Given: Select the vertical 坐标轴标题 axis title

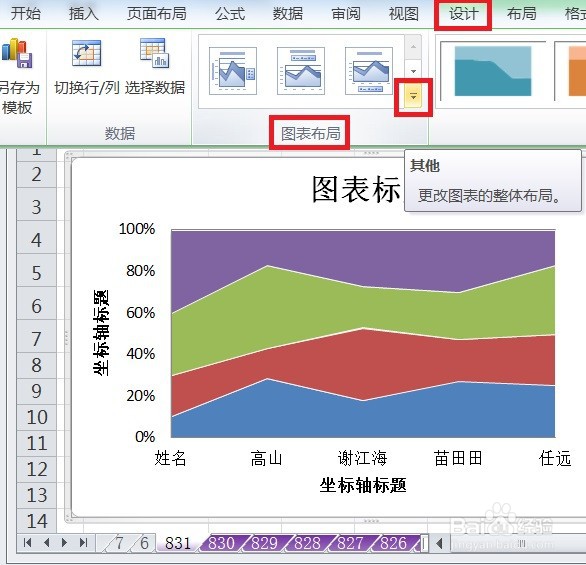Looking at the screenshot, I should pos(101,332).
